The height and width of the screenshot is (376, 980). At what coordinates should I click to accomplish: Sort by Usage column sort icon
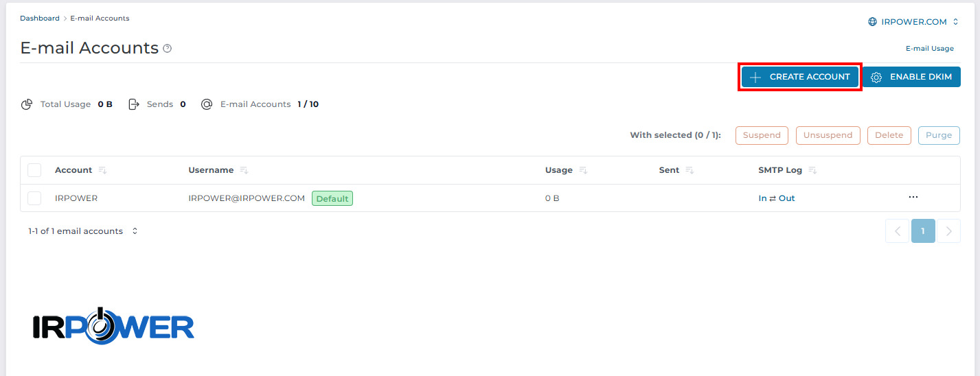pos(583,170)
